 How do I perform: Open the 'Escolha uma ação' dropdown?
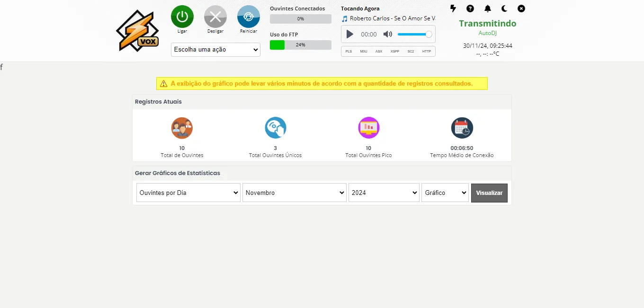[x=215, y=50]
